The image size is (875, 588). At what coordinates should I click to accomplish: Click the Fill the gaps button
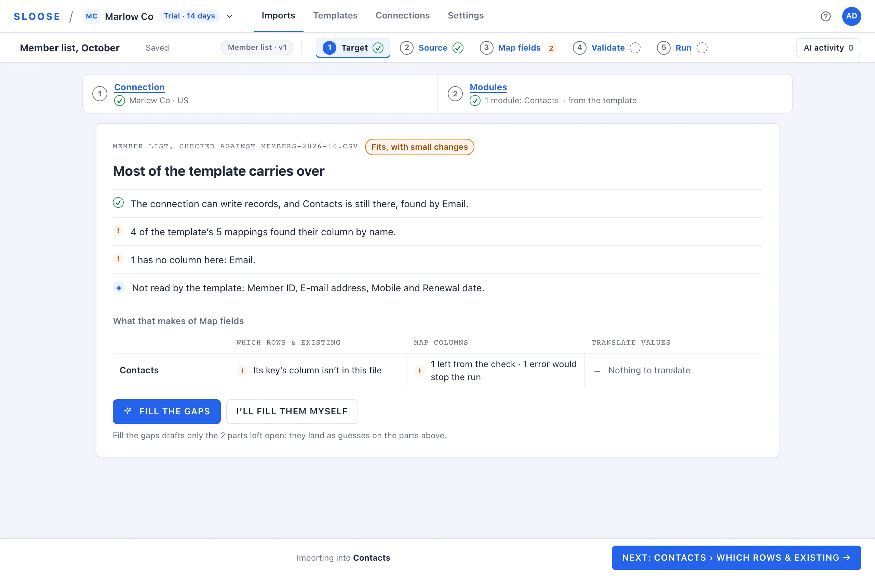coord(166,411)
